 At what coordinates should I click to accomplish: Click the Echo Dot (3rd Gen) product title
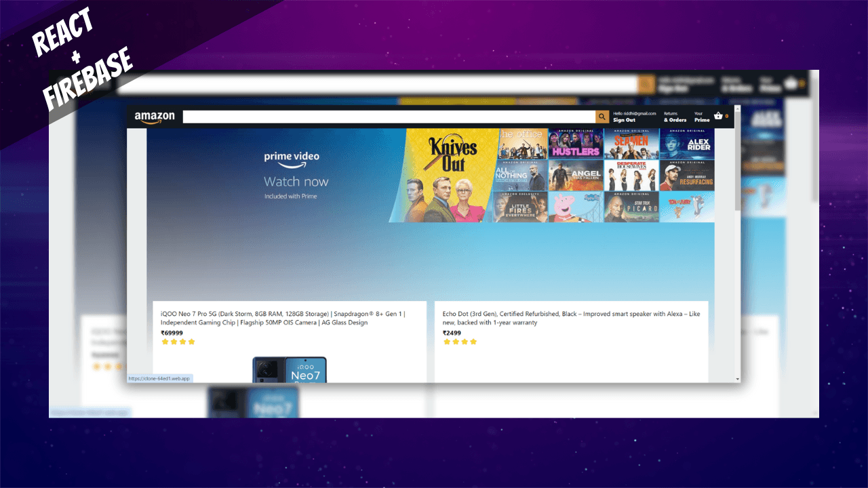click(572, 319)
